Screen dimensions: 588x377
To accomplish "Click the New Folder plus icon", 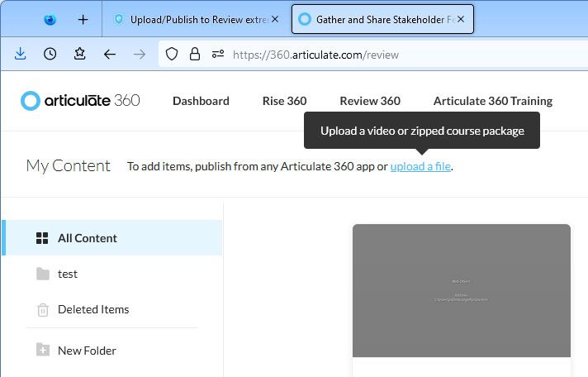I will tap(43, 350).
